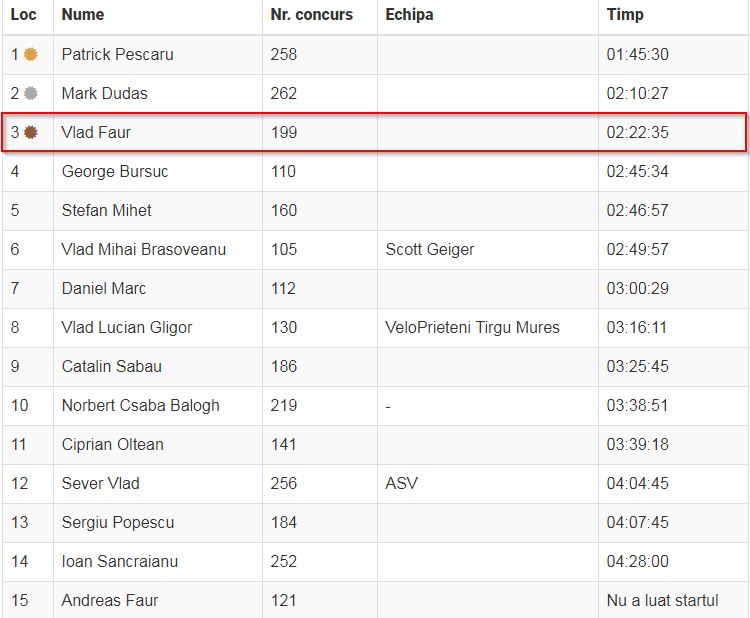Viewport: 750px width, 618px height.
Task: Click the Timp column header
Action: click(625, 14)
